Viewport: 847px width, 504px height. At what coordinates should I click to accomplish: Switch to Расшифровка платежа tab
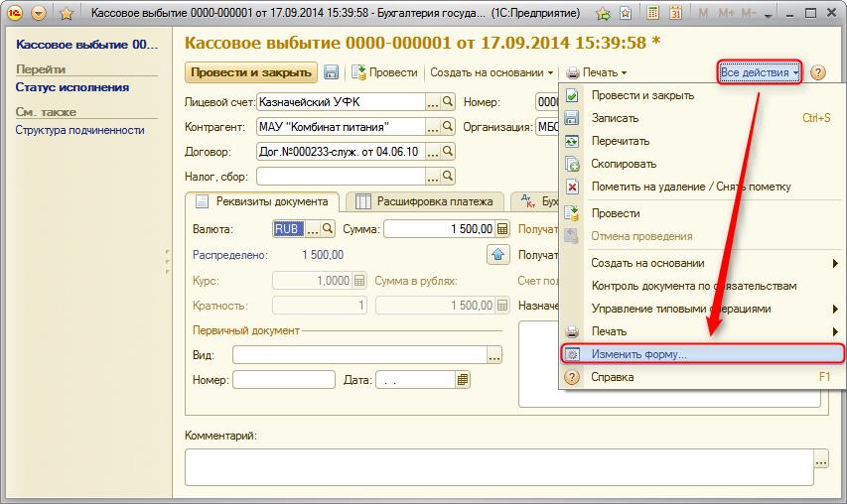(425, 201)
